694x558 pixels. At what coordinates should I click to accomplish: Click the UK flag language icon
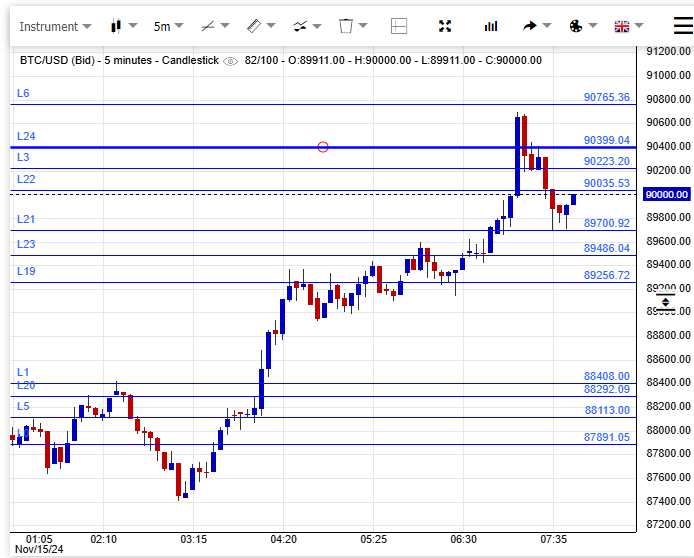click(622, 27)
